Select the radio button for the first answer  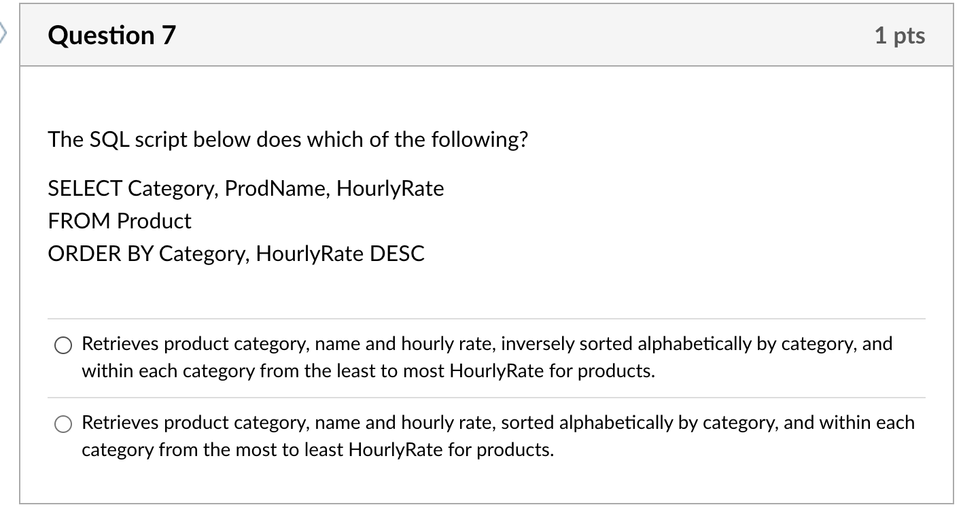tap(63, 345)
